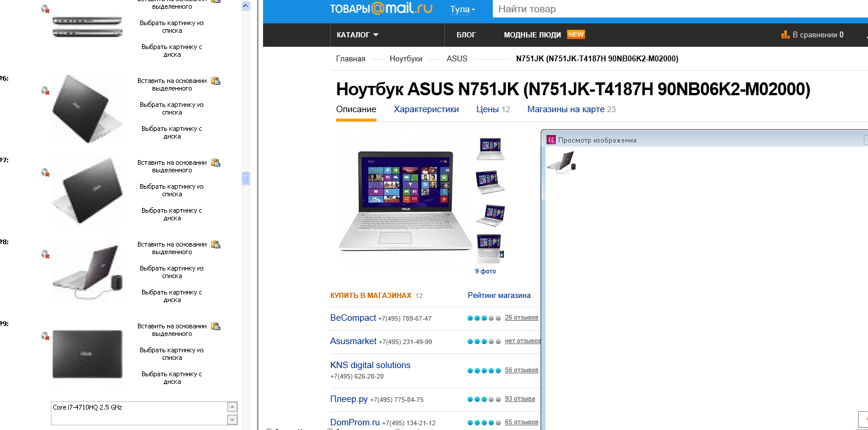
Task: Click Выбрать картинку из списка for image 6
Action: click(172, 109)
